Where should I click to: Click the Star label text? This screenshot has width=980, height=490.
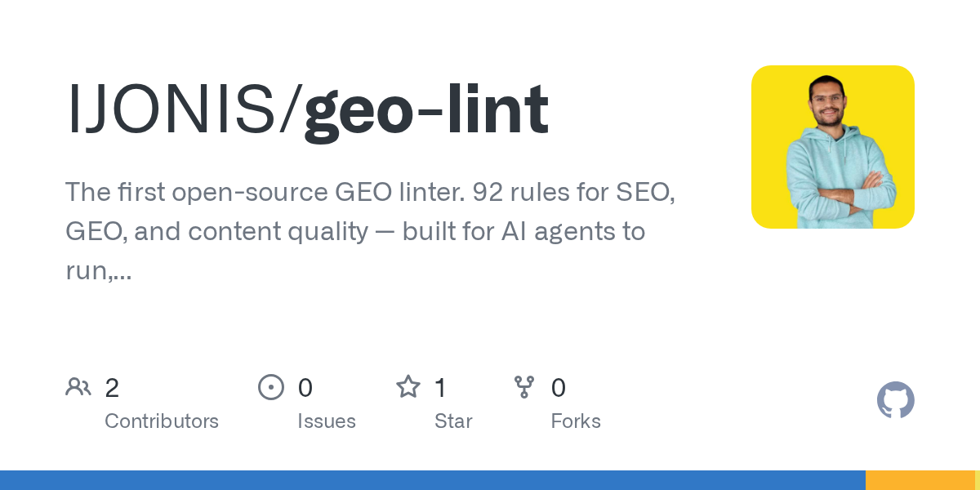coord(453,421)
